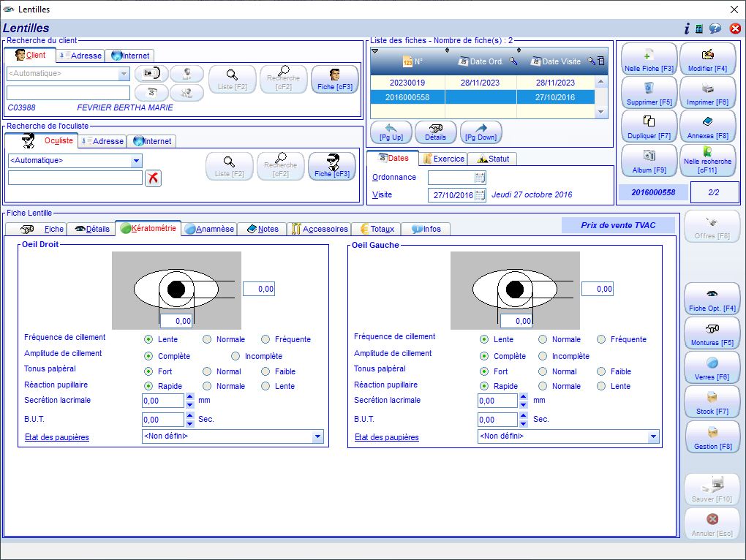The image size is (746, 560).
Task: Expand Etat des paupières dropdown for Oeil Gauche
Action: (x=653, y=436)
